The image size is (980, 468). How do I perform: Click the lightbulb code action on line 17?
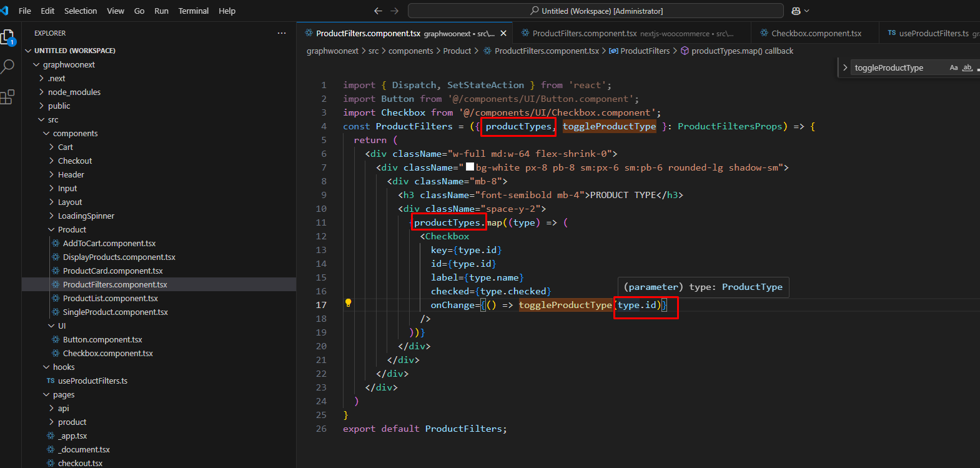[348, 303]
